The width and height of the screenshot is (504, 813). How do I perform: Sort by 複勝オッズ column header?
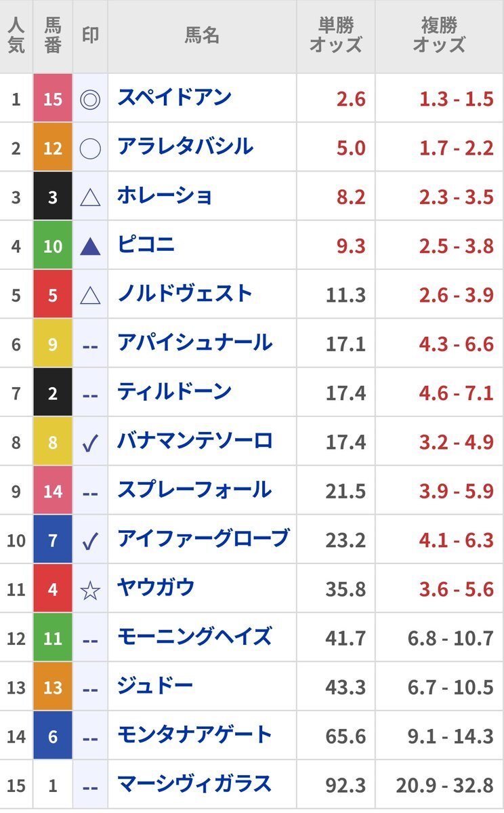439,35
